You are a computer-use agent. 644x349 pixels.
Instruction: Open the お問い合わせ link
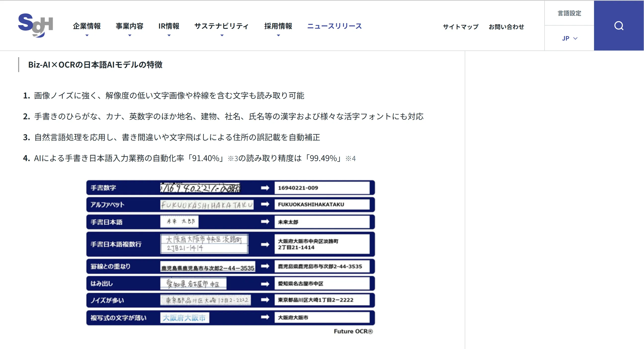coord(506,27)
